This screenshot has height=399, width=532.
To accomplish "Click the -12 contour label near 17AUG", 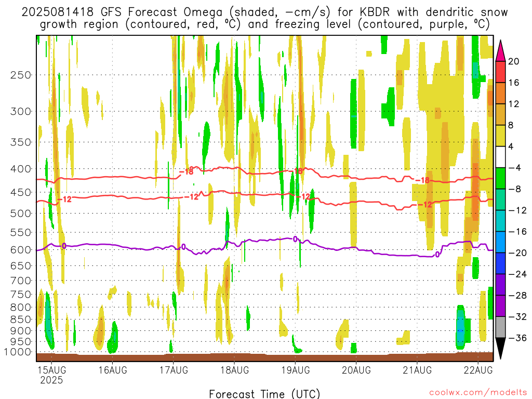I will coord(191,197).
